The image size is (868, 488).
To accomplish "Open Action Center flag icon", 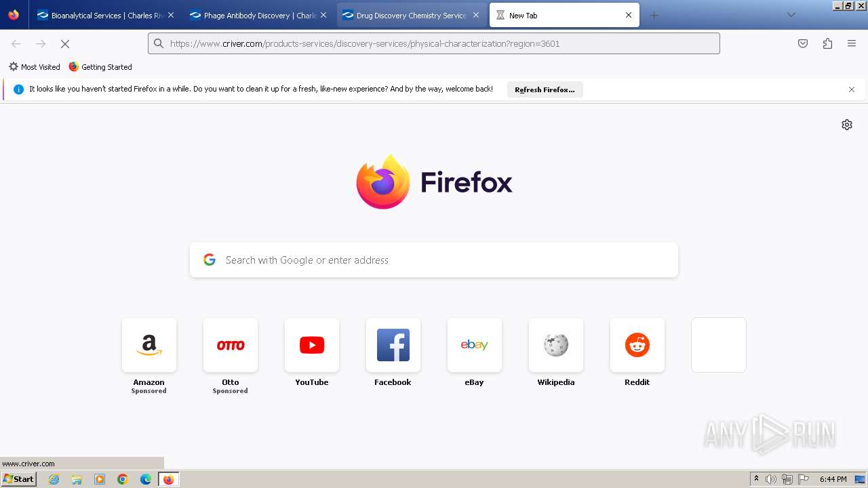I will [x=804, y=479].
